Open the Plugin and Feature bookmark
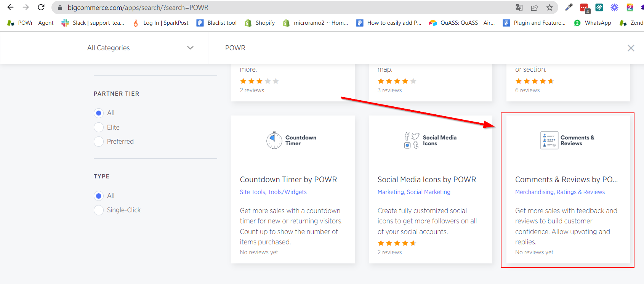644x284 pixels. point(534,23)
